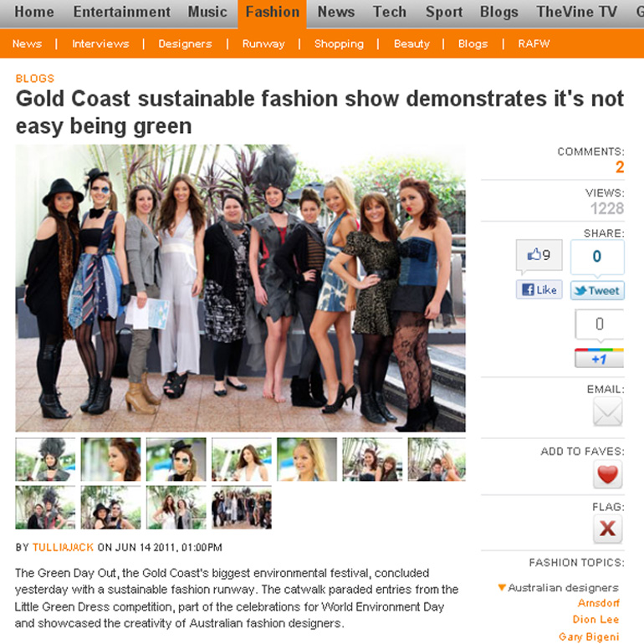Open the Runway submenu item
The image size is (644, 644).
pos(263,43)
